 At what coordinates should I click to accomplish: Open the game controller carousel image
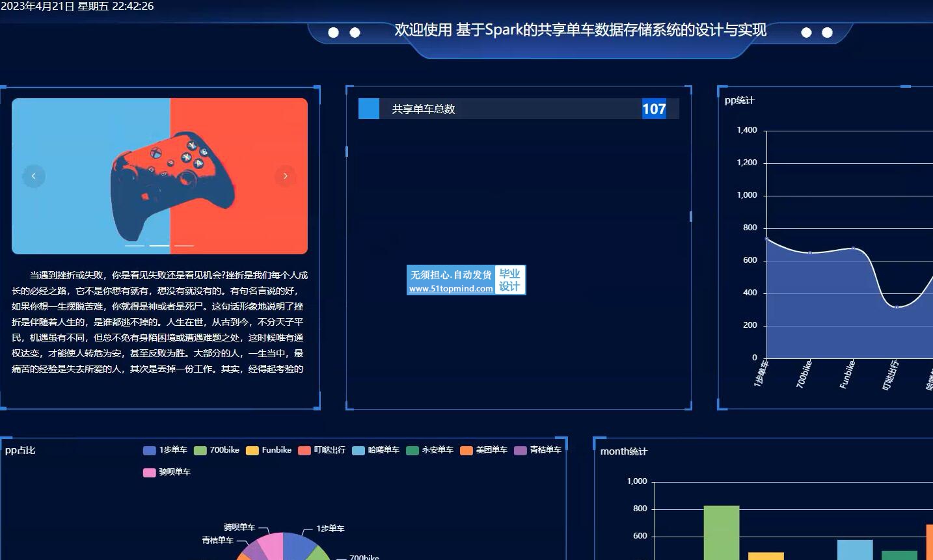tap(159, 176)
